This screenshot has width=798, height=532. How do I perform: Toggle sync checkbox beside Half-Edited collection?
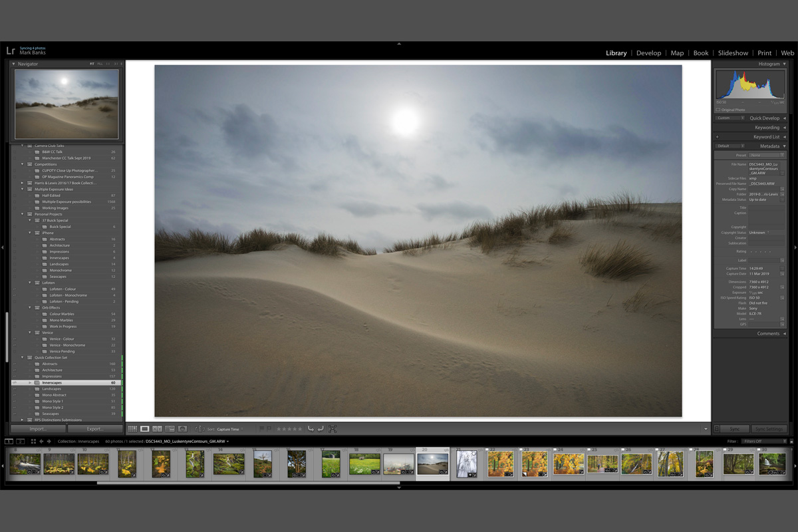pos(15,196)
